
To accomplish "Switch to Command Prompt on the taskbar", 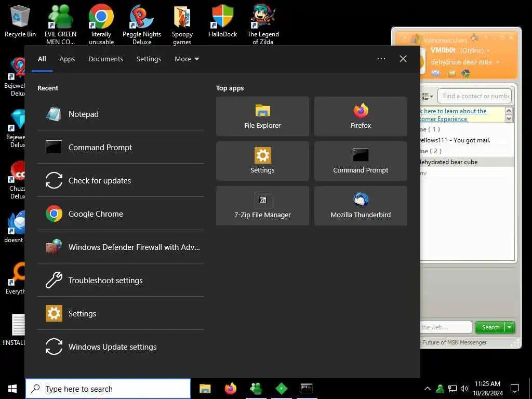I will coord(307,389).
